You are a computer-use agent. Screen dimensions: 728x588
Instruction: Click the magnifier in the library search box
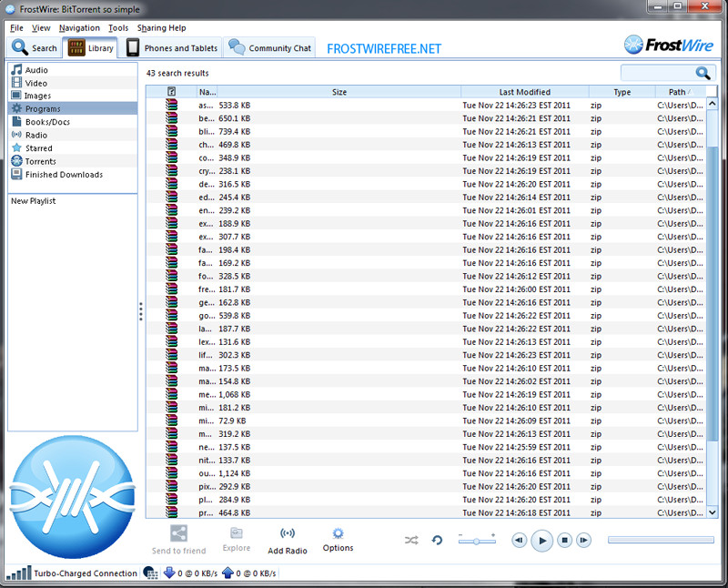click(703, 73)
